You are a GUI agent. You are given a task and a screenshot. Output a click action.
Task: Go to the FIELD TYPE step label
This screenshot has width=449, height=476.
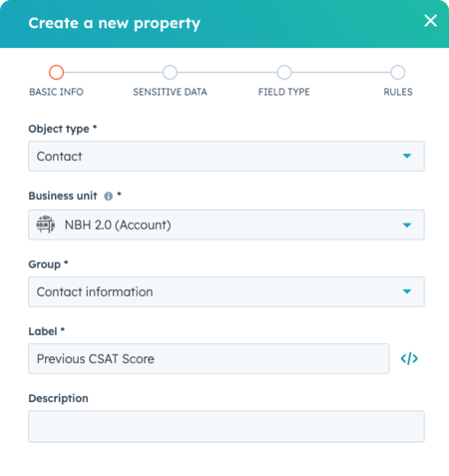coord(284,92)
